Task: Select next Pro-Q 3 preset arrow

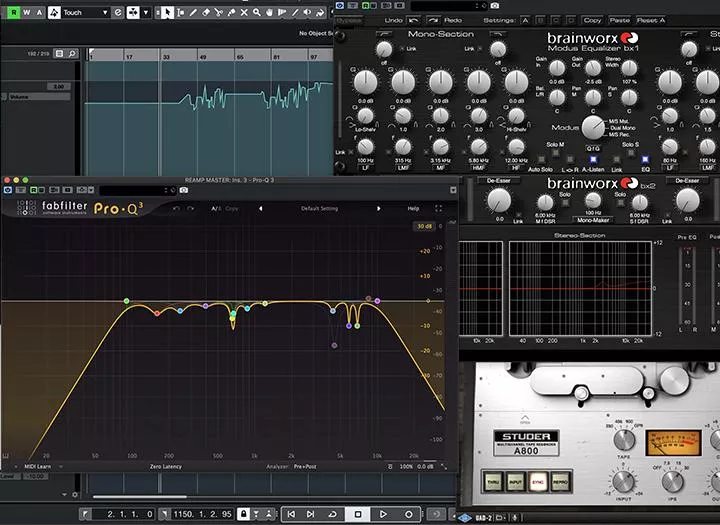Action: click(x=378, y=209)
